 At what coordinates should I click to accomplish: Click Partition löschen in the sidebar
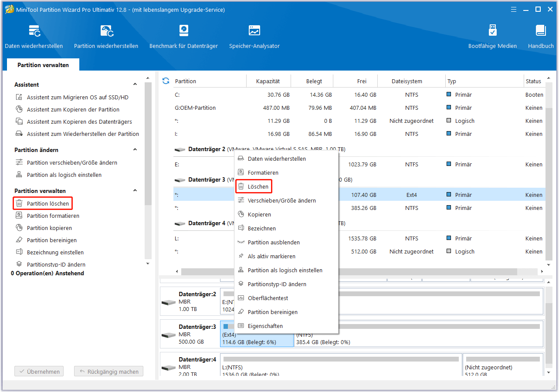[x=43, y=204]
